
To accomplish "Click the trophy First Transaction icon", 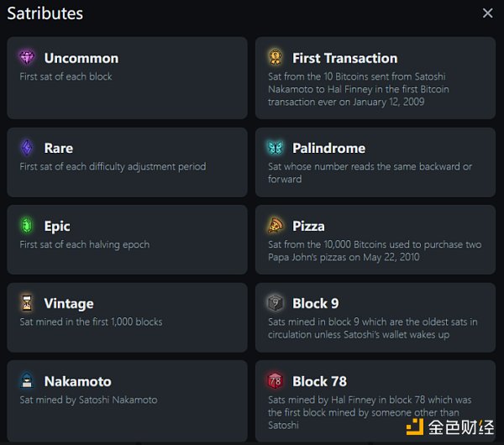I will click(x=276, y=58).
